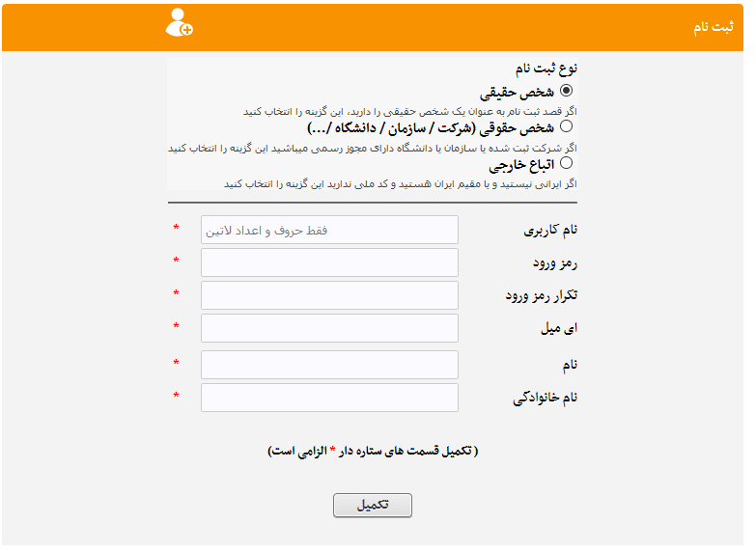Click the 'نوع ثبت نام' section heading
The height and width of the screenshot is (551, 756).
(x=547, y=69)
